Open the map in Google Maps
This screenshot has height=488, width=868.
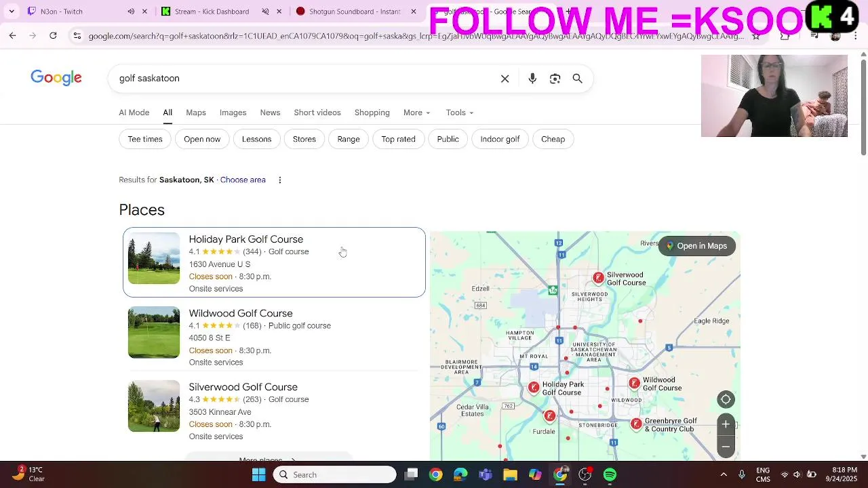[697, 246]
